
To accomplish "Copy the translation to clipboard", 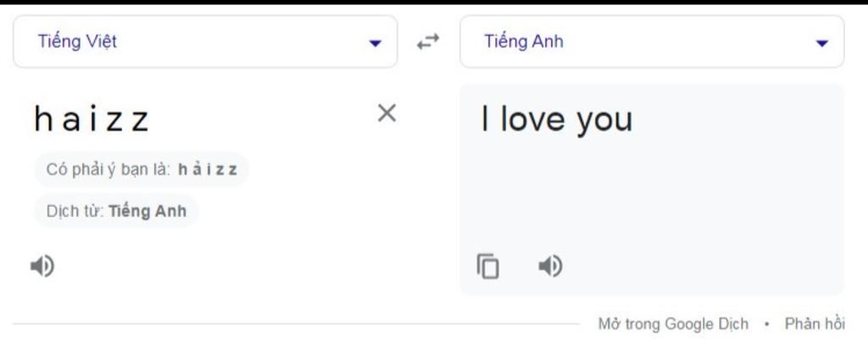I will [488, 267].
